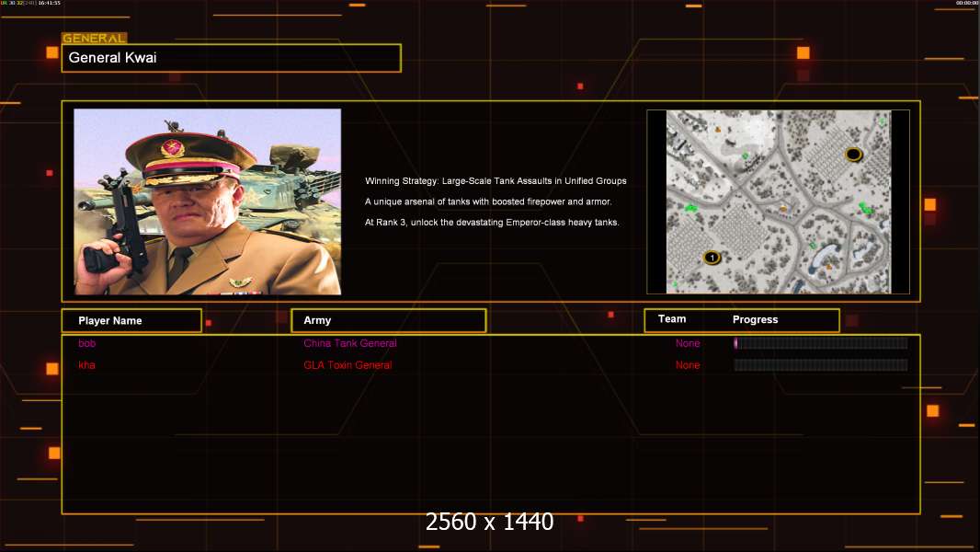Select player kha in the list
980x552 pixels.
click(x=86, y=365)
